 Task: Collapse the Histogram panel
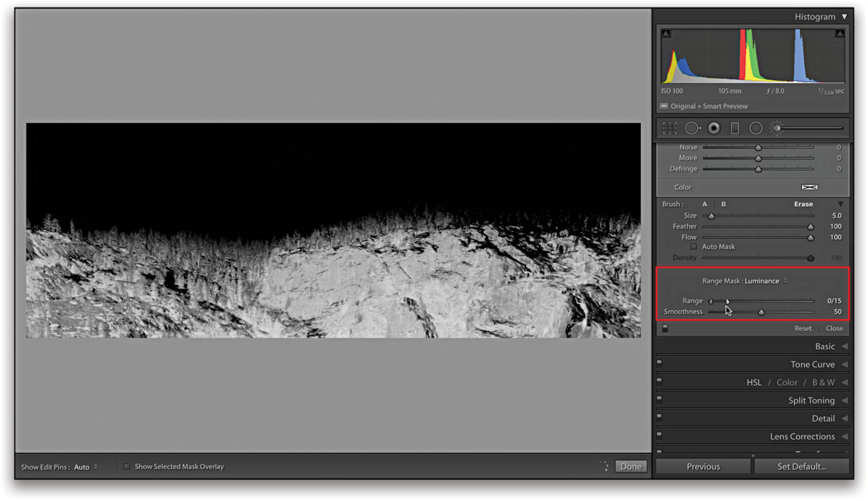coord(845,16)
